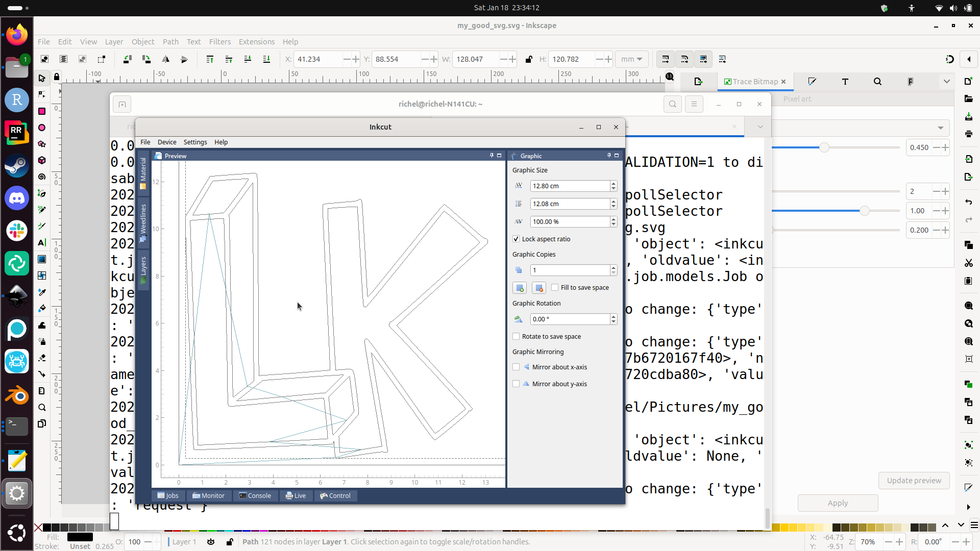Select the Rectangle tool
This screenshot has height=551, width=980.
[42, 111]
